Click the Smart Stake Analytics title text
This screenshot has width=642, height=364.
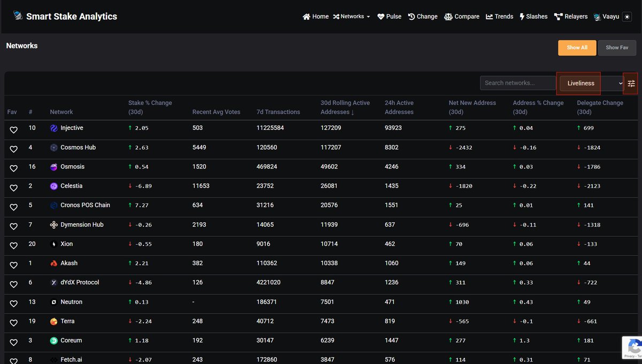72,17
